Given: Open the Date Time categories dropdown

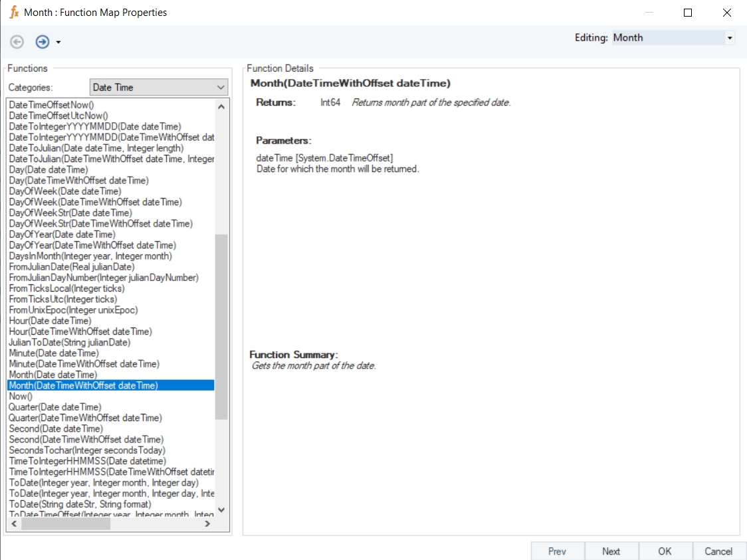Looking at the screenshot, I should coord(221,87).
